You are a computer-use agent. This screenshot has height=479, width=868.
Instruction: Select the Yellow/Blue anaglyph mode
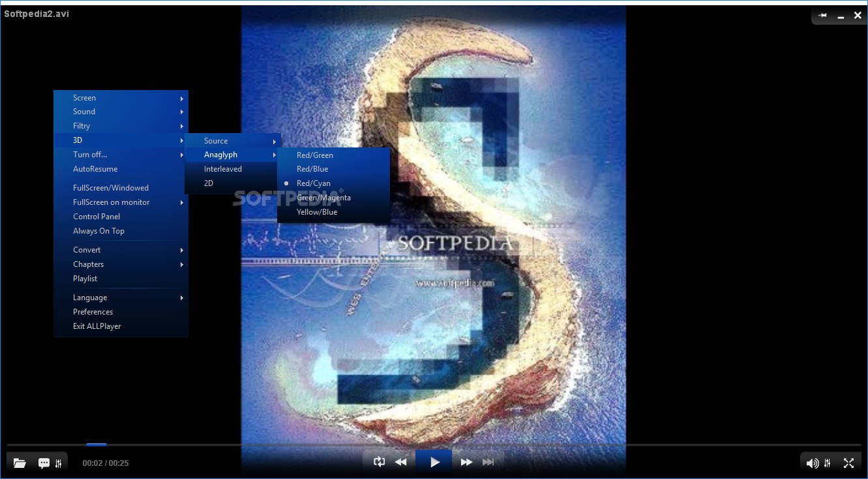pos(333,212)
